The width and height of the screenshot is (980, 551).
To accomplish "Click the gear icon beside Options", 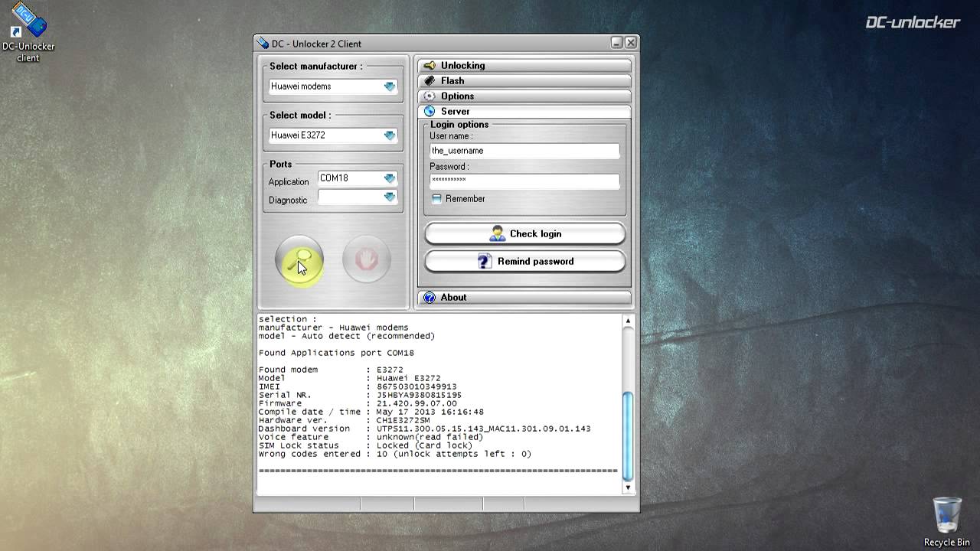I will point(430,96).
